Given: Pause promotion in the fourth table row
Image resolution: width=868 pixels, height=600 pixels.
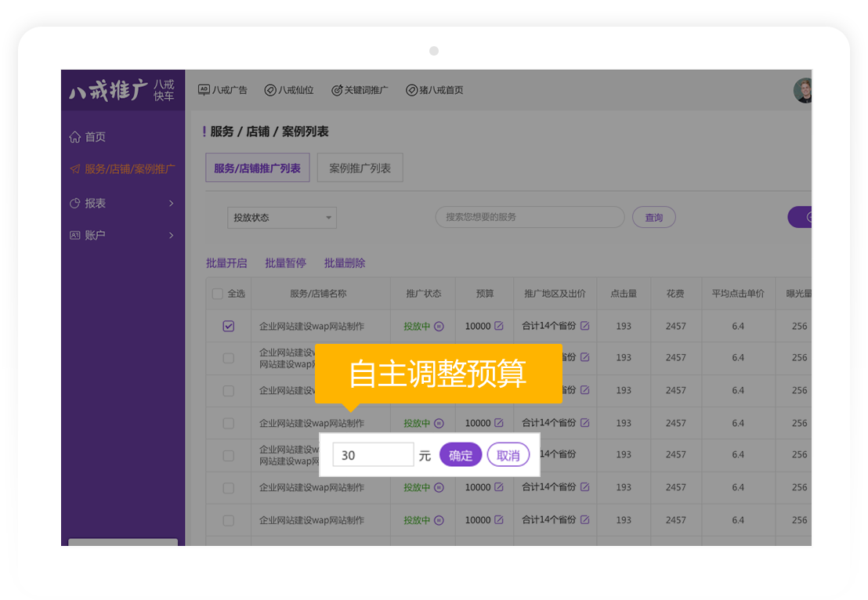Looking at the screenshot, I should point(439,424).
